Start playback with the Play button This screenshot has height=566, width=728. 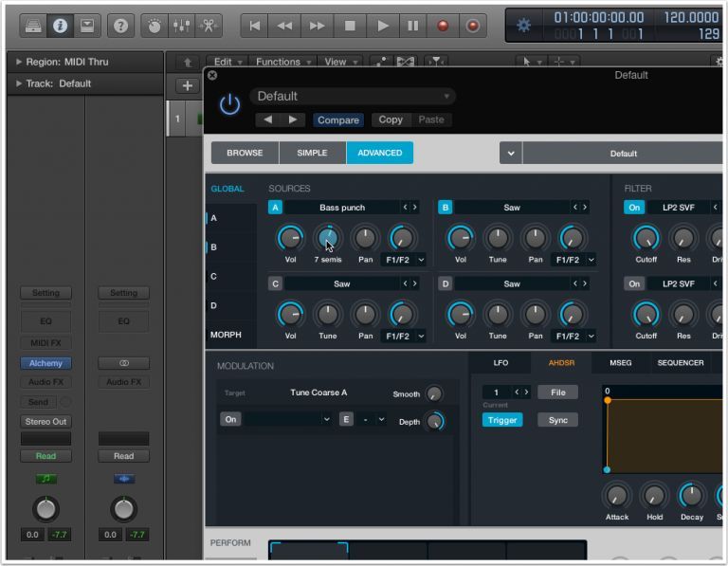[383, 26]
